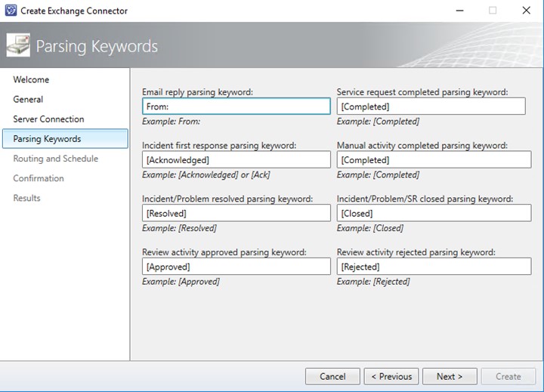This screenshot has width=544, height=392.
Task: Select the Server Connection step
Action: click(x=48, y=119)
